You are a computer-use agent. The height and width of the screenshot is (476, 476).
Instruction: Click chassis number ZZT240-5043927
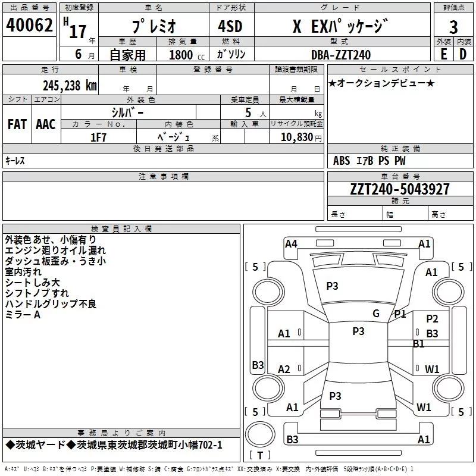[400, 189]
